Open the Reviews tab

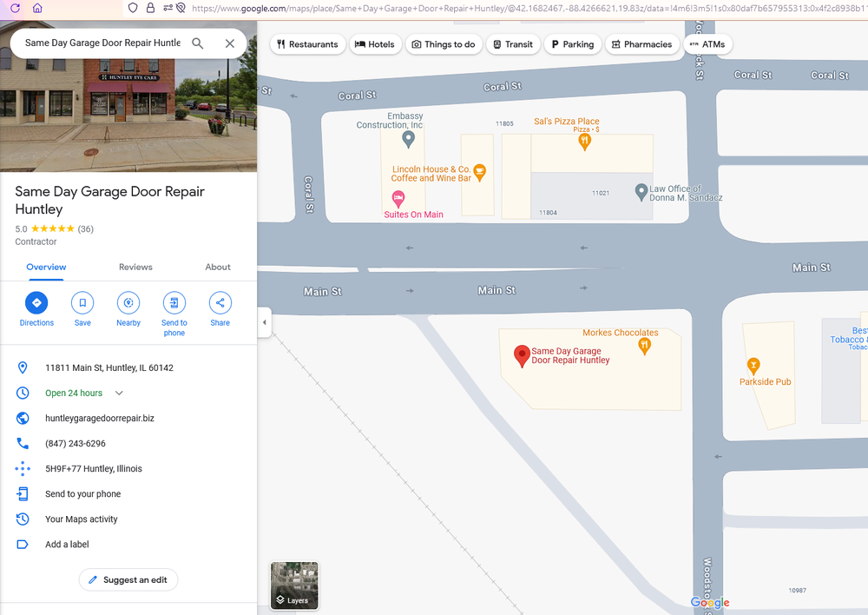tap(135, 267)
